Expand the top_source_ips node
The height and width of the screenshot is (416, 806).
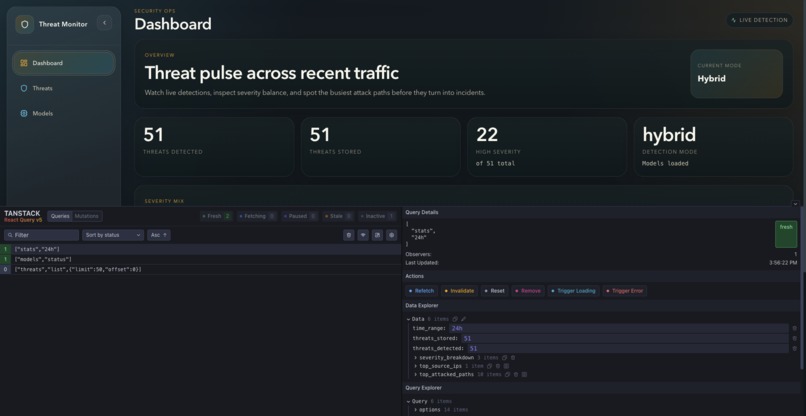tap(415, 366)
